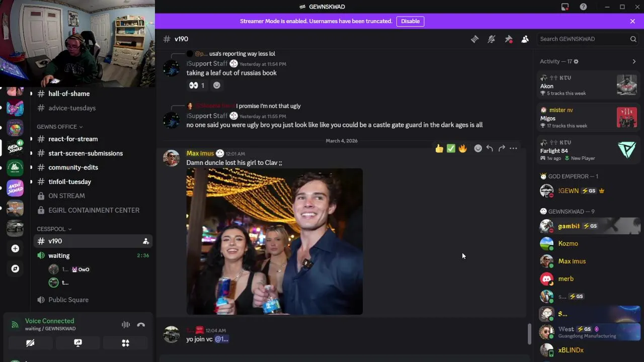
Task: Expand the Activity panel chevron
Action: point(634,61)
